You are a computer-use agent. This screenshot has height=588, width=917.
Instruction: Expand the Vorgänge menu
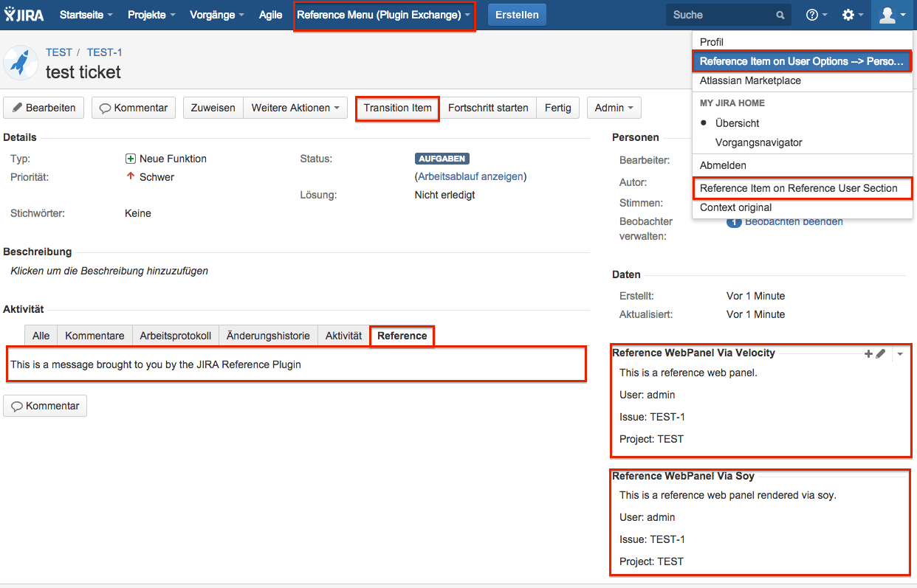(217, 15)
